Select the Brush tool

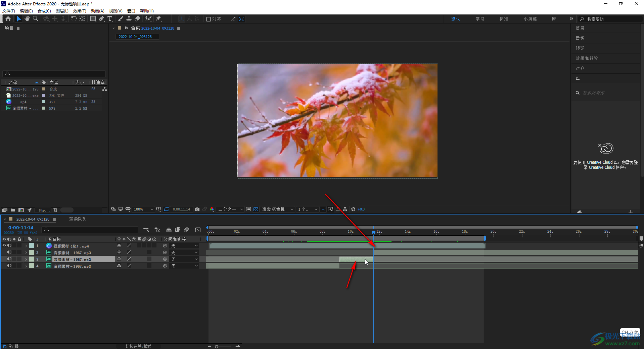[120, 19]
